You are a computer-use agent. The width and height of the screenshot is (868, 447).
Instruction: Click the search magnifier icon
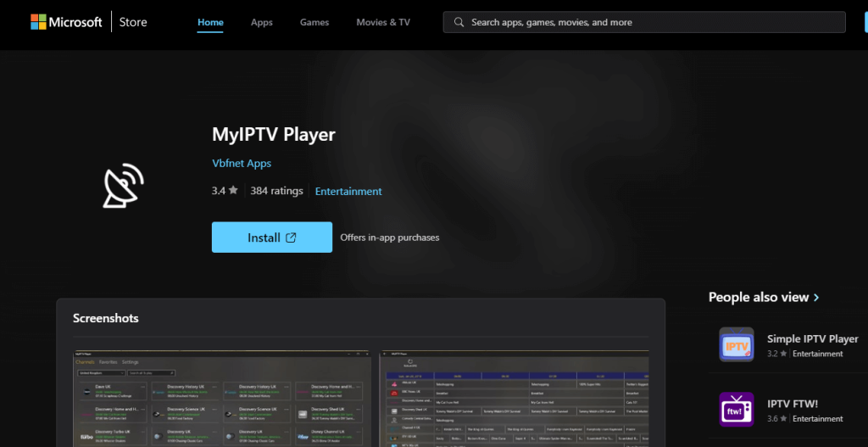(459, 22)
